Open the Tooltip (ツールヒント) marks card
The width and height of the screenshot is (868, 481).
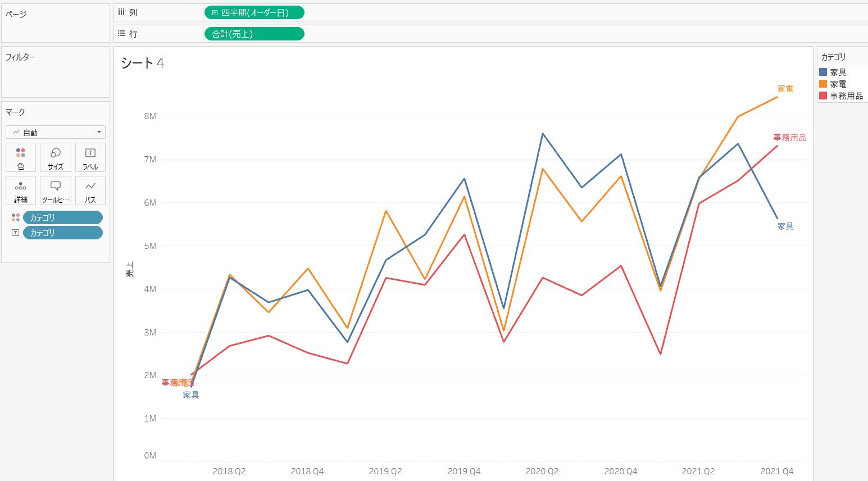tap(56, 190)
